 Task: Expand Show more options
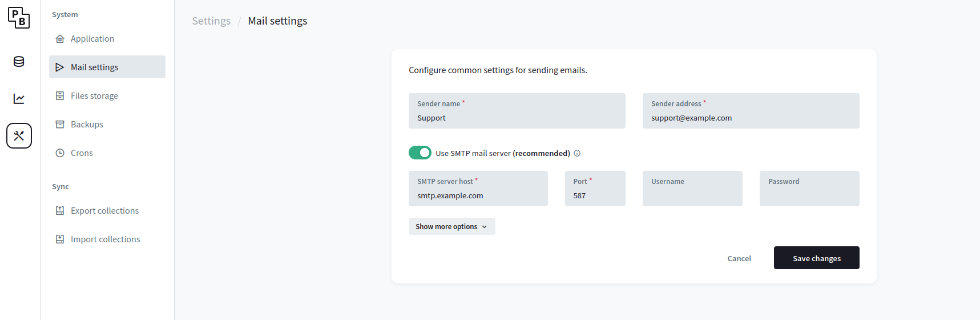[451, 226]
